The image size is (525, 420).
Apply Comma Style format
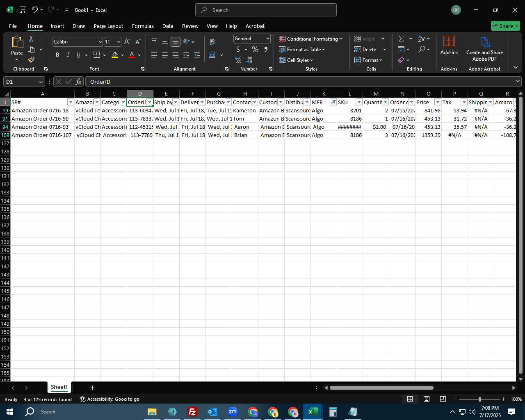click(x=266, y=49)
